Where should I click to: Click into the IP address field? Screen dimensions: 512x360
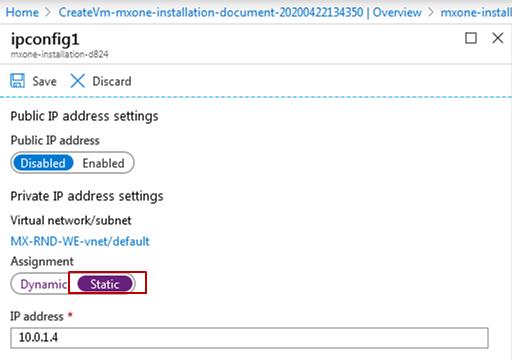tap(249, 338)
